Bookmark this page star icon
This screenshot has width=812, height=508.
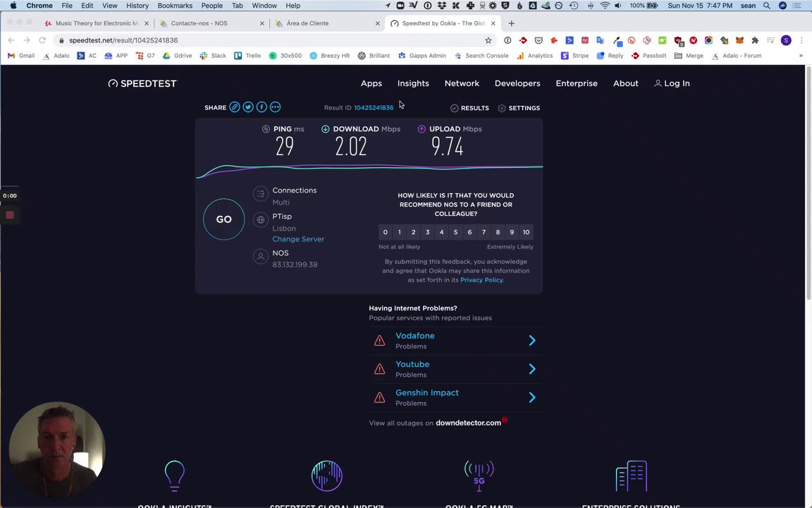pos(488,40)
